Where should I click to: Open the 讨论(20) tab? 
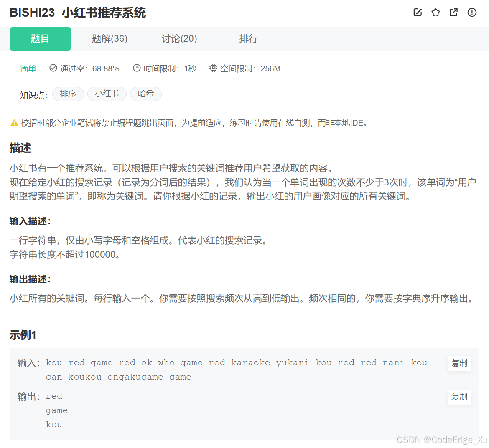(179, 38)
